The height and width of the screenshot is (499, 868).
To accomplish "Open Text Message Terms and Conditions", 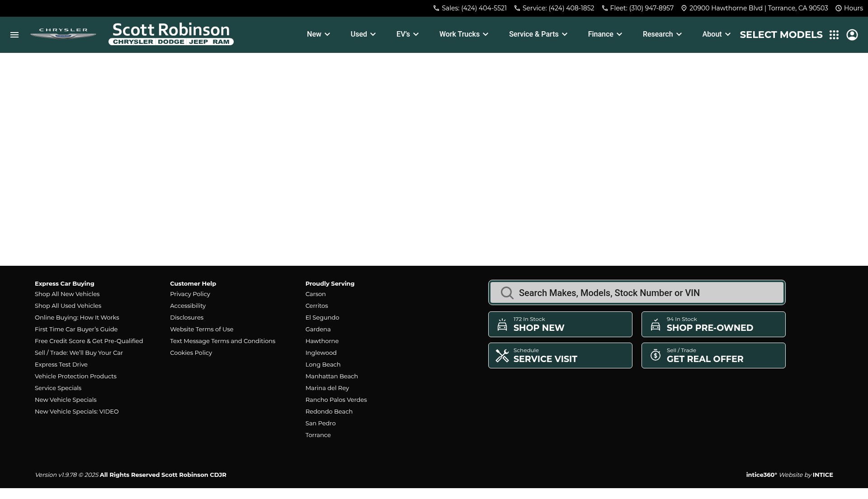I will (222, 341).
